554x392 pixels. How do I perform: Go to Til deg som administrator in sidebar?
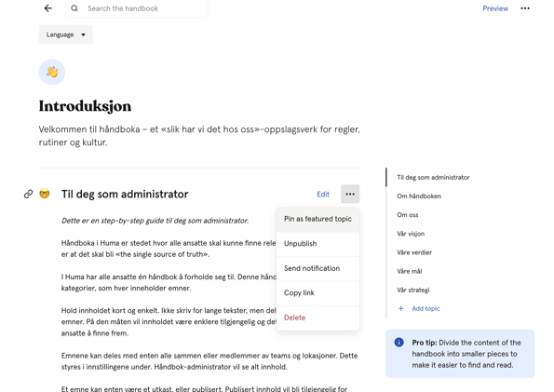[433, 178]
